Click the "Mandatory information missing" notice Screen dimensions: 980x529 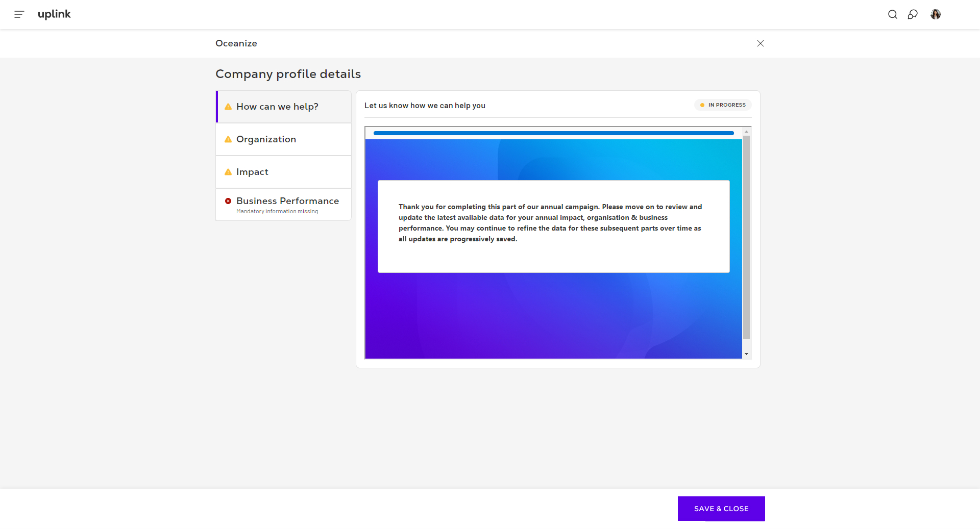click(277, 212)
